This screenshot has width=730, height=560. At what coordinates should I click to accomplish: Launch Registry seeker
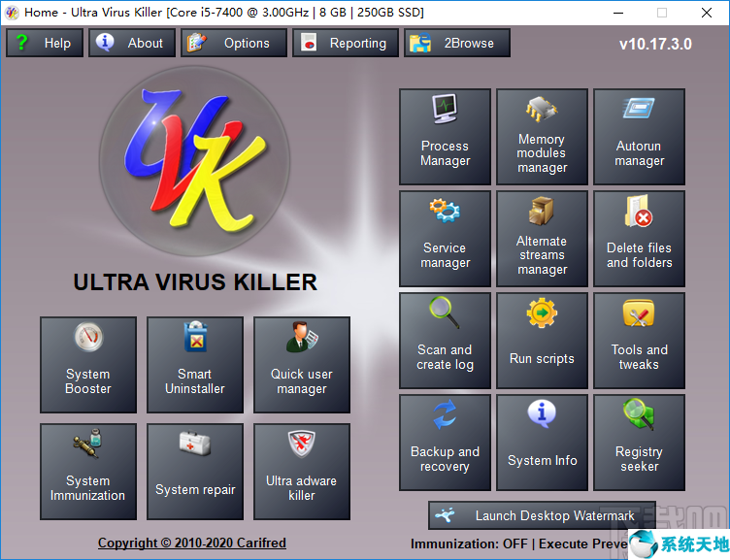tap(639, 443)
